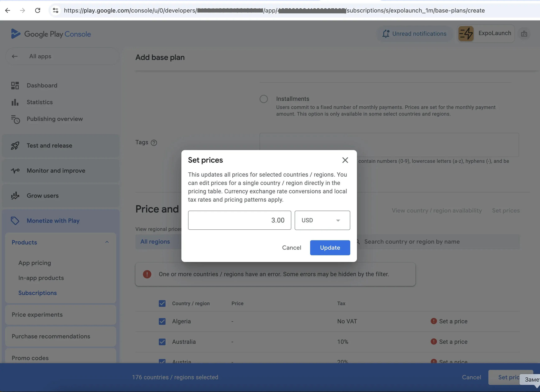Click the browser forward arrow

[x=22, y=10]
